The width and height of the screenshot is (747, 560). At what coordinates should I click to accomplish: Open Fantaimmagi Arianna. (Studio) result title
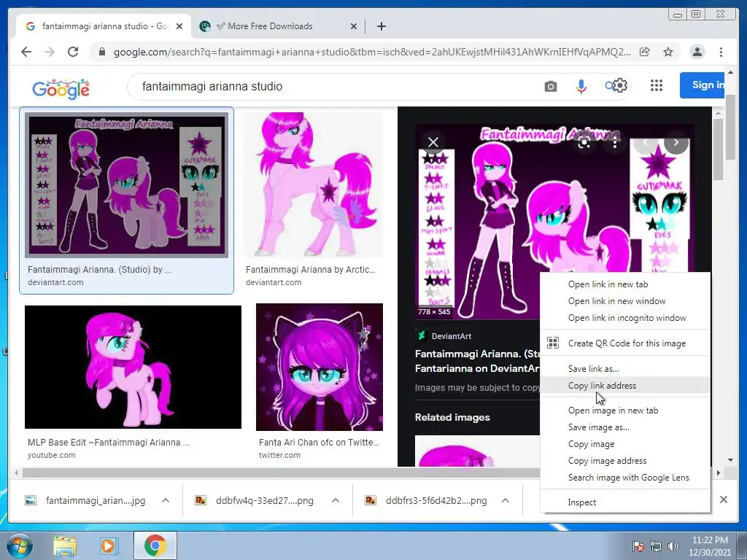coord(99,270)
